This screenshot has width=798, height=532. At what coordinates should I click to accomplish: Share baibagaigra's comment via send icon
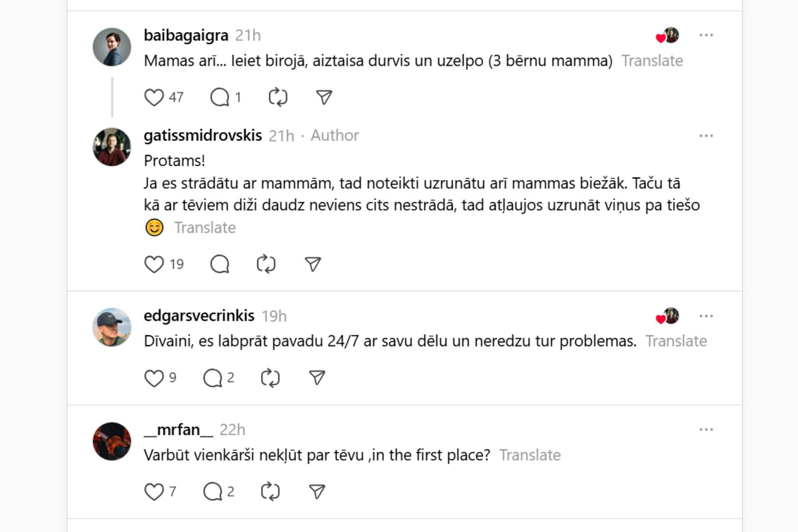point(324,97)
